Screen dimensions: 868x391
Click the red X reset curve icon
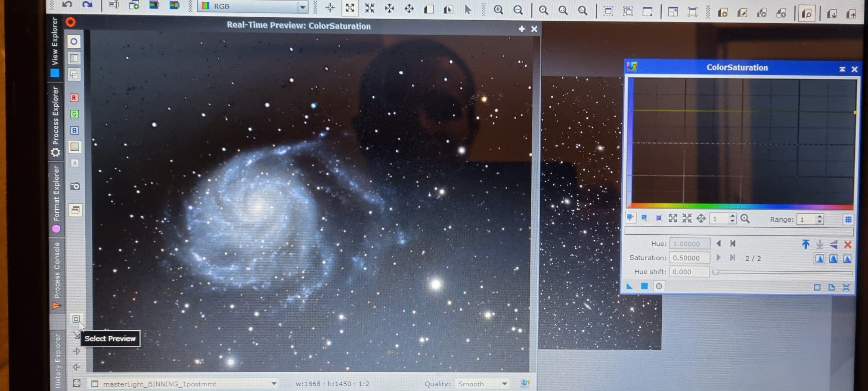(x=848, y=245)
